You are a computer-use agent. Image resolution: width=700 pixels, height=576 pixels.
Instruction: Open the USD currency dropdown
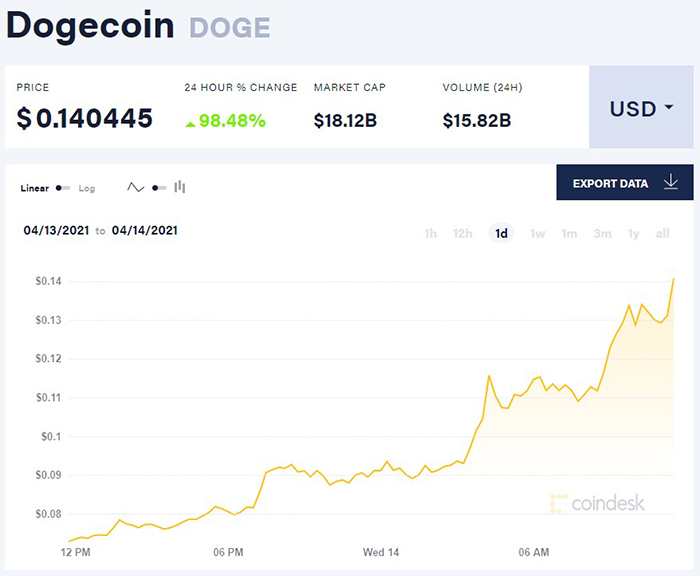click(641, 108)
